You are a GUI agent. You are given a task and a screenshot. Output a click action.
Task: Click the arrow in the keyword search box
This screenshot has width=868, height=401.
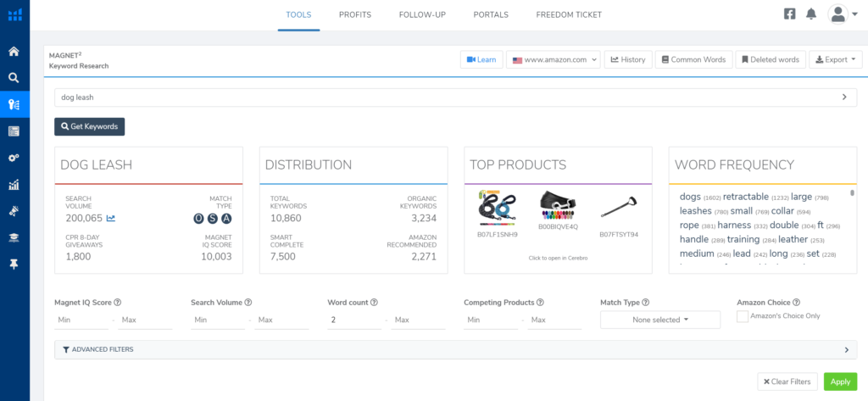click(845, 97)
